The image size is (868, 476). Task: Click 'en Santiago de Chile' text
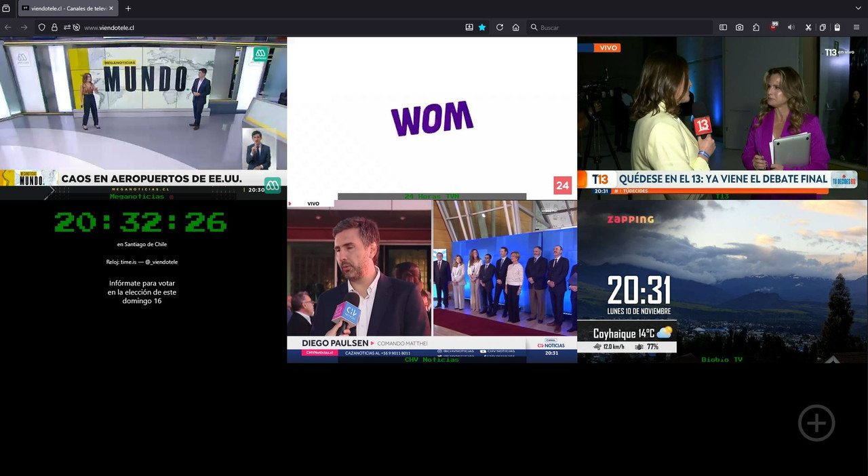coord(142,244)
